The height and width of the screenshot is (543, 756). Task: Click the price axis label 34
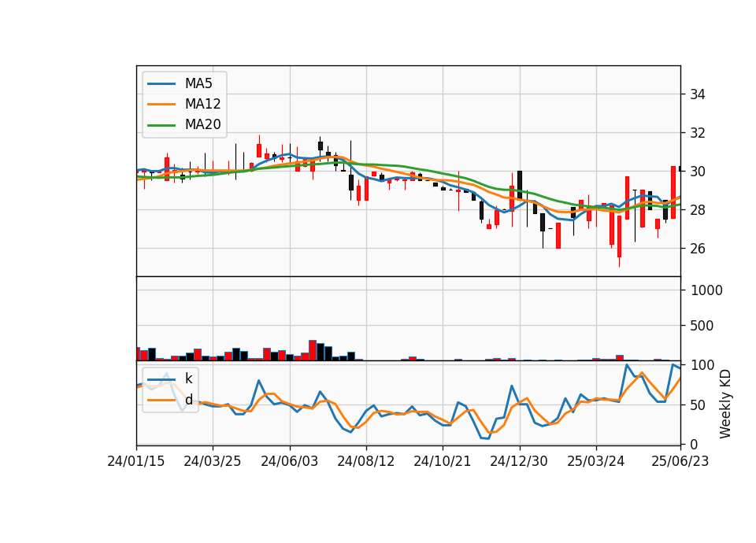click(697, 94)
